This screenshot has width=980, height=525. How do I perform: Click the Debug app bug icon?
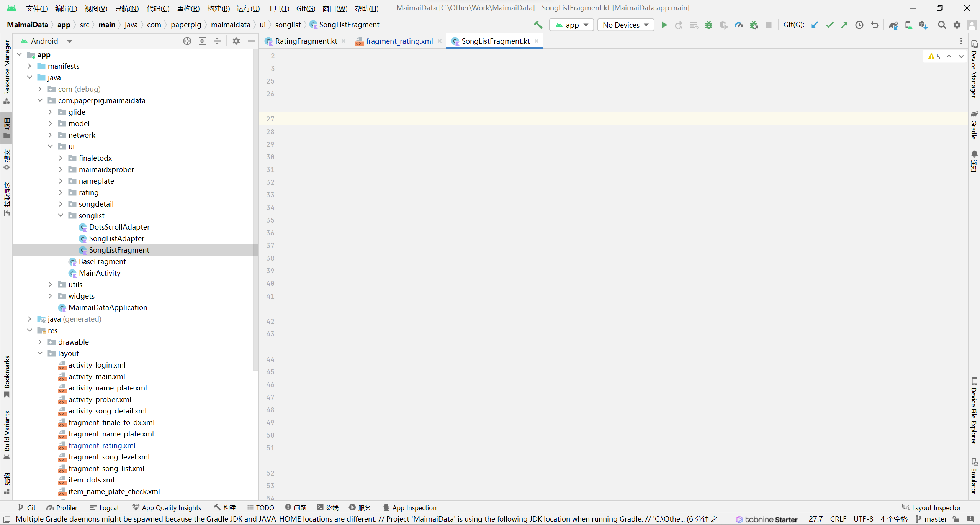tap(708, 25)
